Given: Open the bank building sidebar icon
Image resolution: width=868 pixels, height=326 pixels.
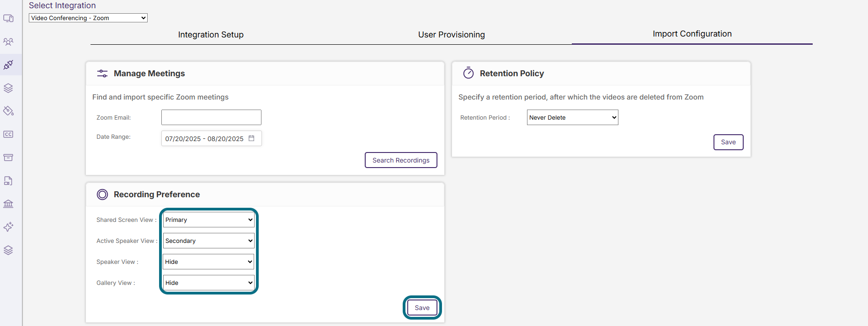Looking at the screenshot, I should [x=8, y=204].
